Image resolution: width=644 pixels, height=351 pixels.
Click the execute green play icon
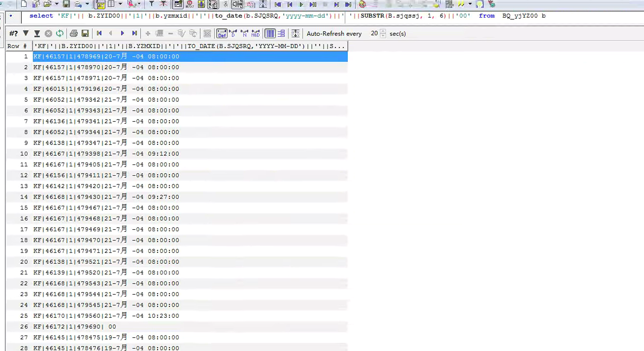pos(301,4)
